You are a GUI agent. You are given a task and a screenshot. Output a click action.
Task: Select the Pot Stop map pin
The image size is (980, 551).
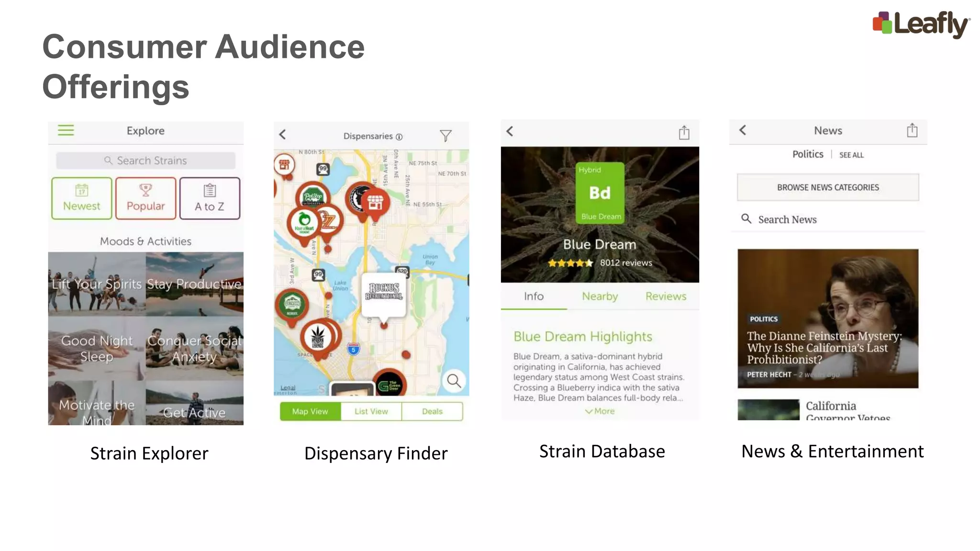pos(313,197)
